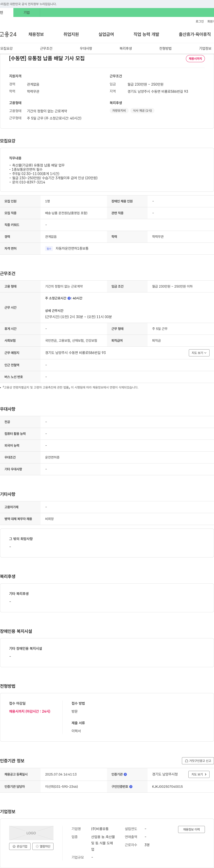Click the contact 이선희(031-590-2346)

(x=61, y=786)
